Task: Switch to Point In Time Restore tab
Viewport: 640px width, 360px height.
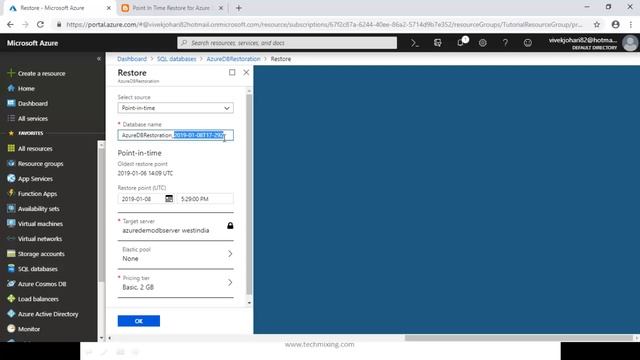Action: tap(171, 8)
